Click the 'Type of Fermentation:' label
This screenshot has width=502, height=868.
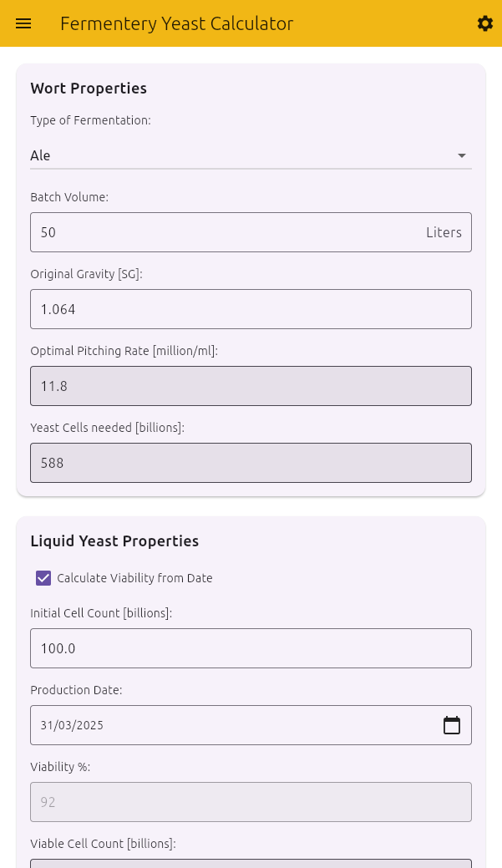91,120
